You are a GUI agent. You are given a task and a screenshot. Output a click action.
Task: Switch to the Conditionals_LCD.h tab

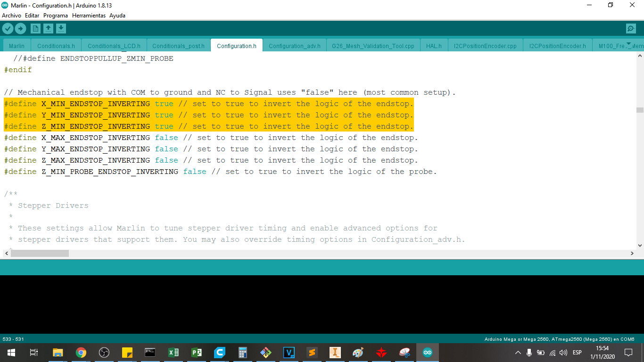coord(114,46)
